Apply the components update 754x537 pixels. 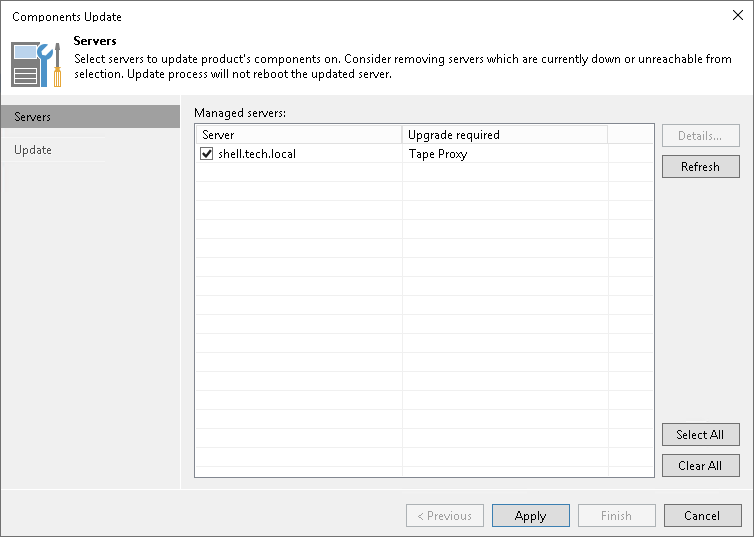point(530,516)
